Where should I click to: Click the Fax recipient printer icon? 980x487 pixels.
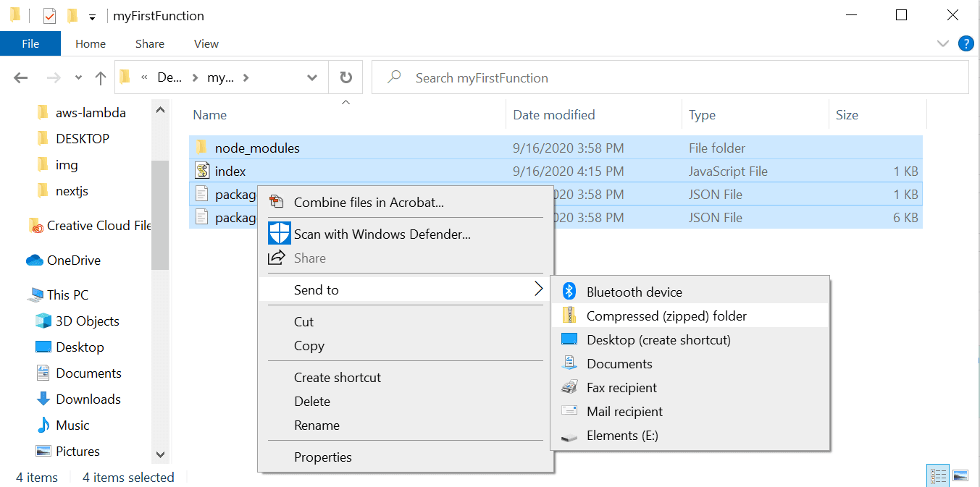(x=569, y=387)
